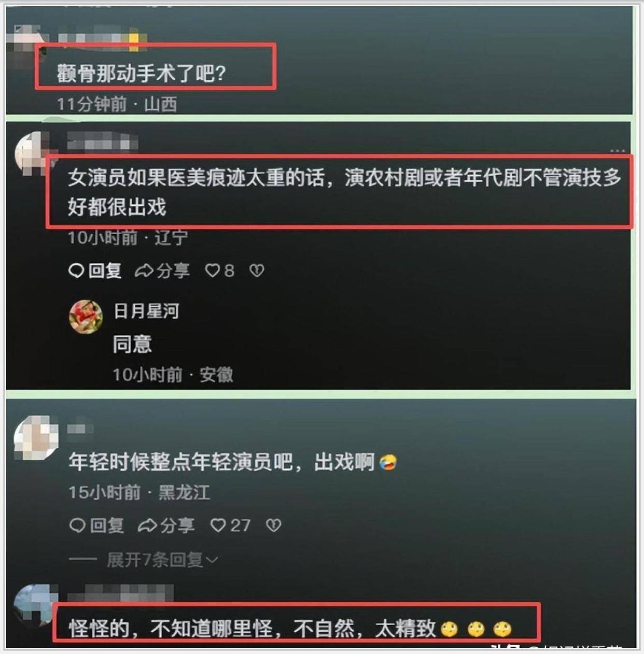Click 分享 text under the Heilongjiang comment
The image size is (644, 654).
tap(177, 525)
